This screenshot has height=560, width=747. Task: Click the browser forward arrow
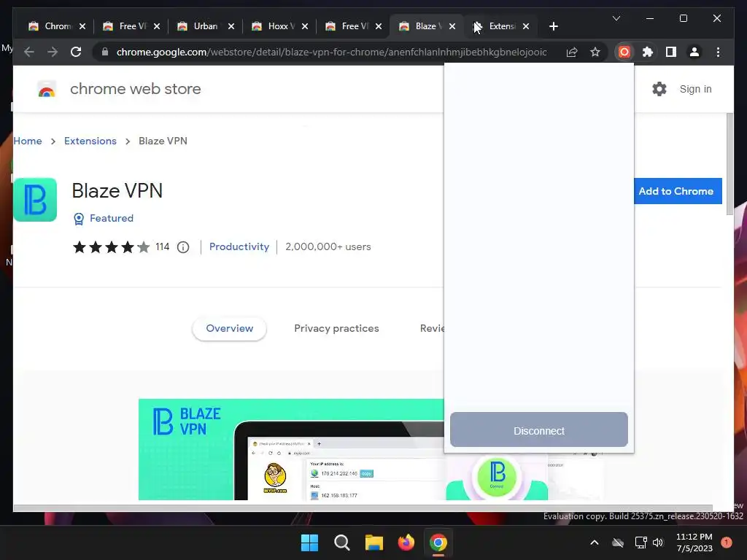tap(53, 52)
